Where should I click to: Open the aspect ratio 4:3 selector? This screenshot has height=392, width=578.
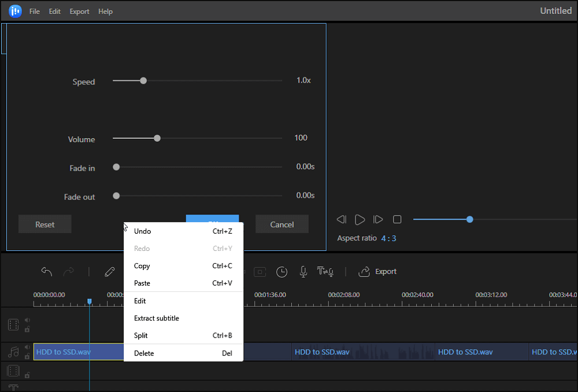click(x=388, y=238)
